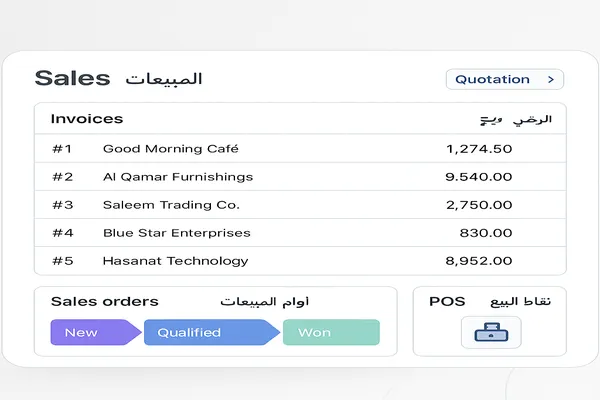
Task: Open Hasanat Technology invoice
Action: (x=175, y=261)
